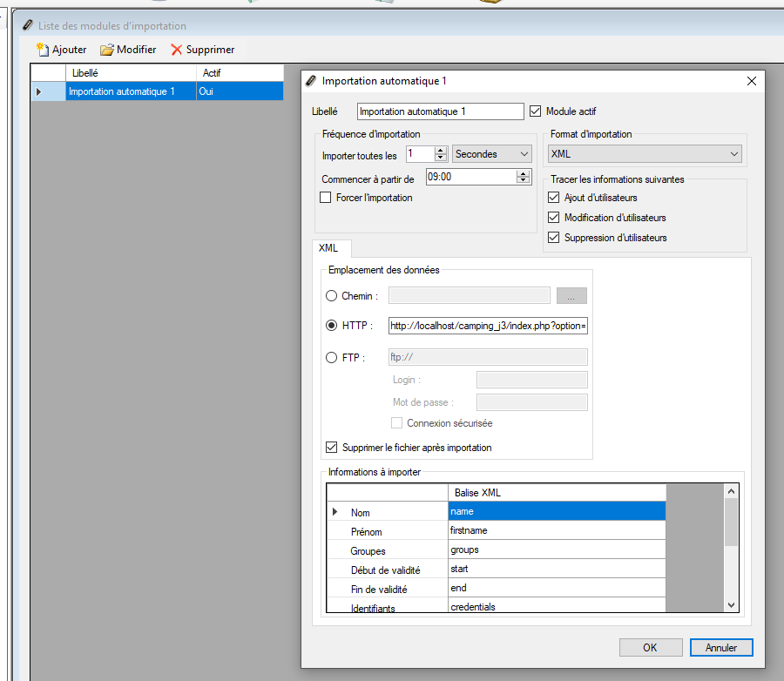The height and width of the screenshot is (681, 784).
Task: Click the browse button beside Chemin field
Action: [x=571, y=296]
